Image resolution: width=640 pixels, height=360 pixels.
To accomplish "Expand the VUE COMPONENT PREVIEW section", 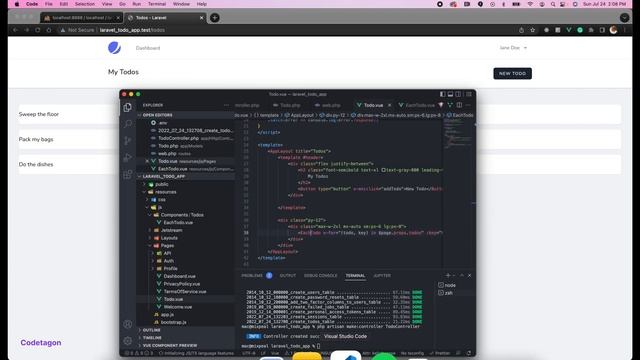I will coord(186,345).
